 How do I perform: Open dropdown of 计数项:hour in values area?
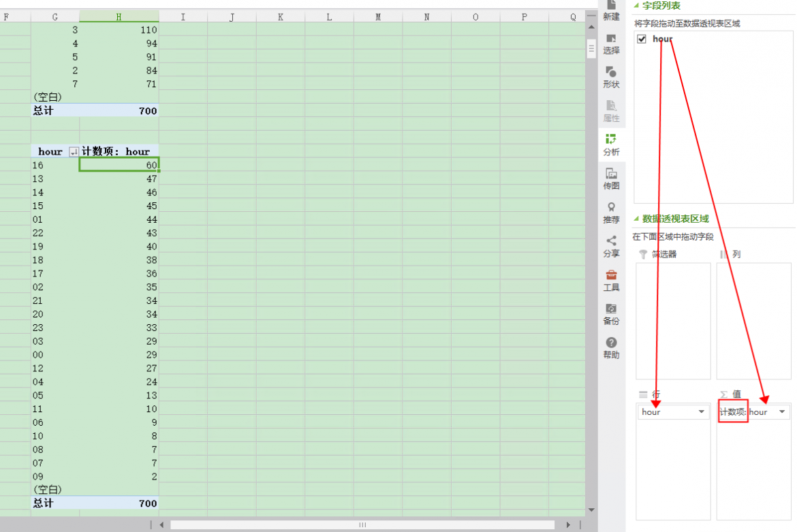(x=782, y=412)
